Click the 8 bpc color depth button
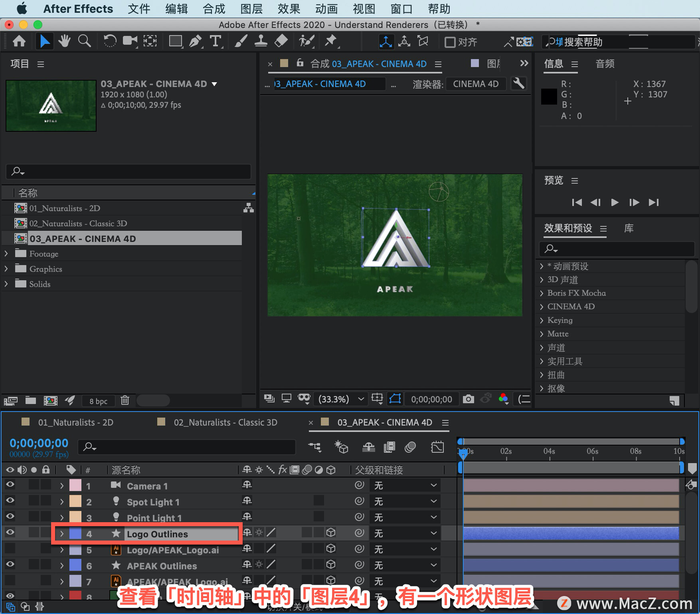Image resolution: width=700 pixels, height=614 pixels. pos(98,401)
